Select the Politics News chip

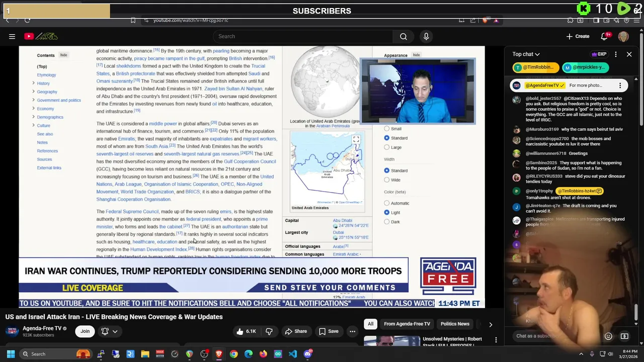[455, 324]
